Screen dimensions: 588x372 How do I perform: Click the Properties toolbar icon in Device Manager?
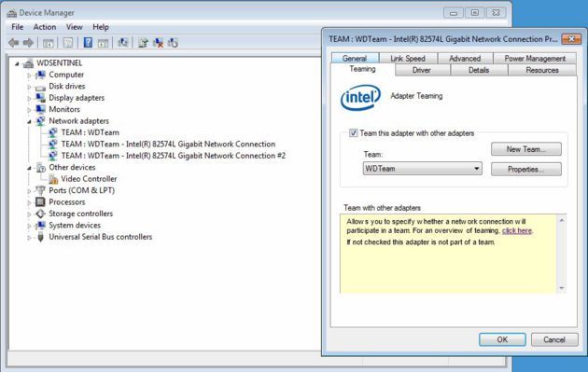pos(68,43)
